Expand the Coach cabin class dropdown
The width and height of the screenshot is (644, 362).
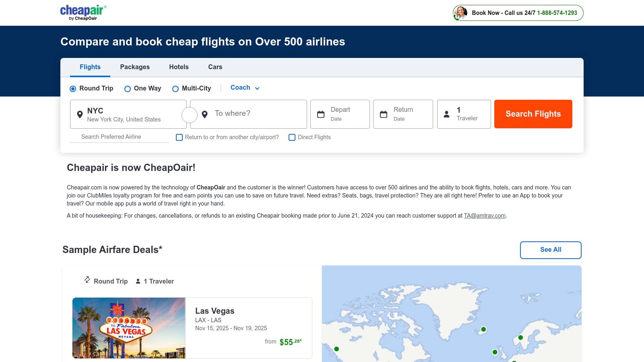pyautogui.click(x=245, y=88)
